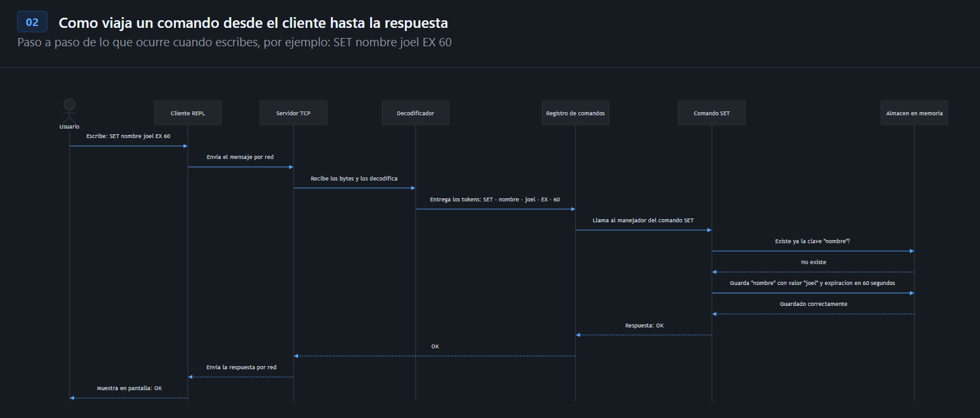Select the Servidor TCP participant box
The height and width of the screenshot is (418, 980).
coord(294,113)
